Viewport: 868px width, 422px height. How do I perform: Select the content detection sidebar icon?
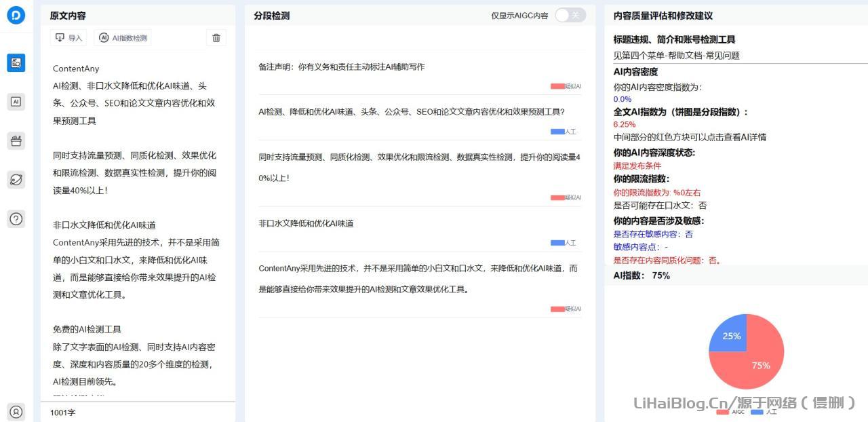pos(16,63)
